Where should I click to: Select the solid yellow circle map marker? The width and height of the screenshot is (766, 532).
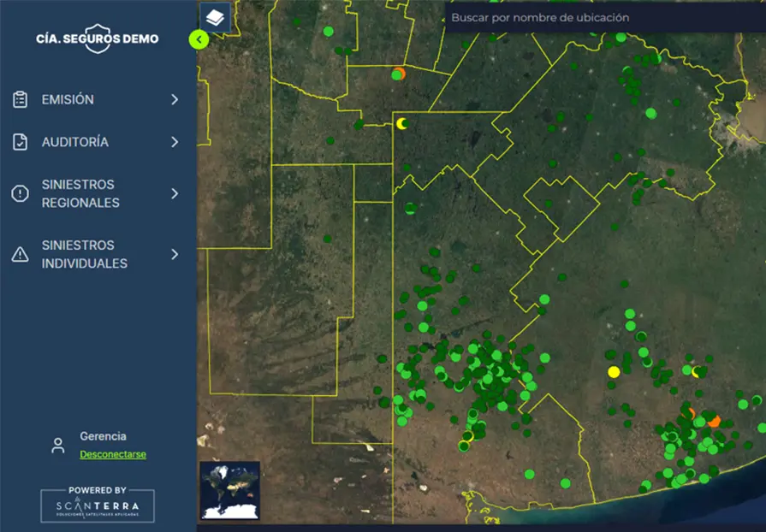614,372
